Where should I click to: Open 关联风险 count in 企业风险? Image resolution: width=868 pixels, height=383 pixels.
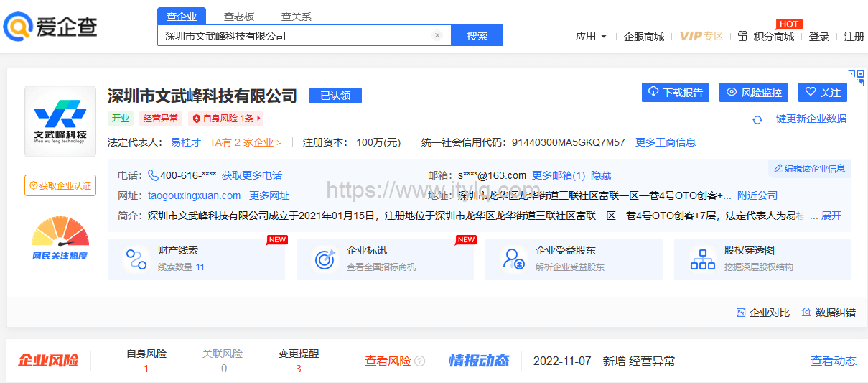click(223, 361)
